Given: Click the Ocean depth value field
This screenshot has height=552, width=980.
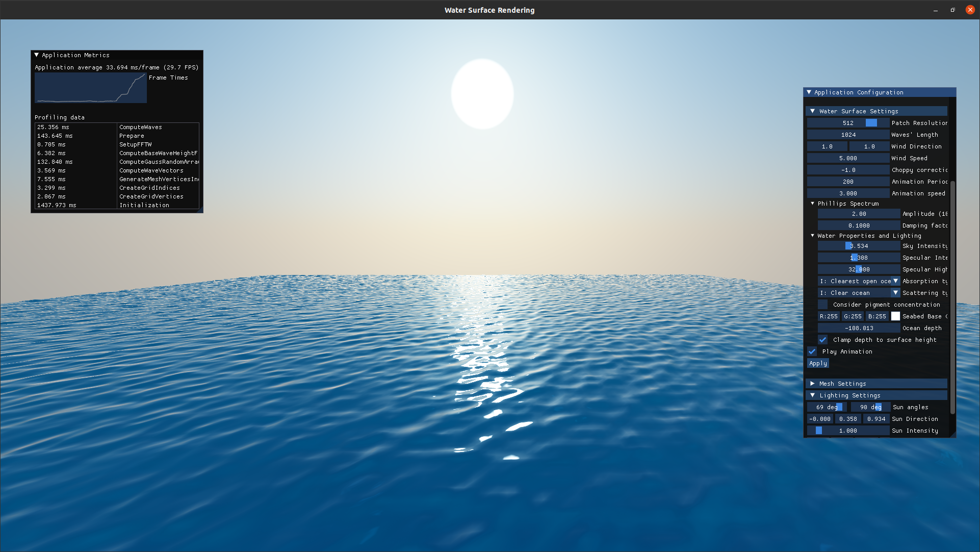Looking at the screenshot, I should click(x=859, y=328).
